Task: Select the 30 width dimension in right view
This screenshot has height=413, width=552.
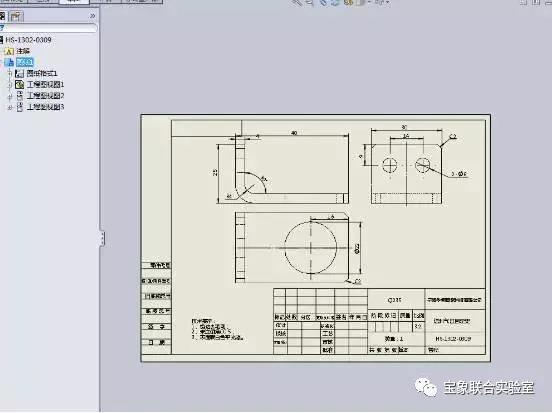Action: [x=404, y=127]
